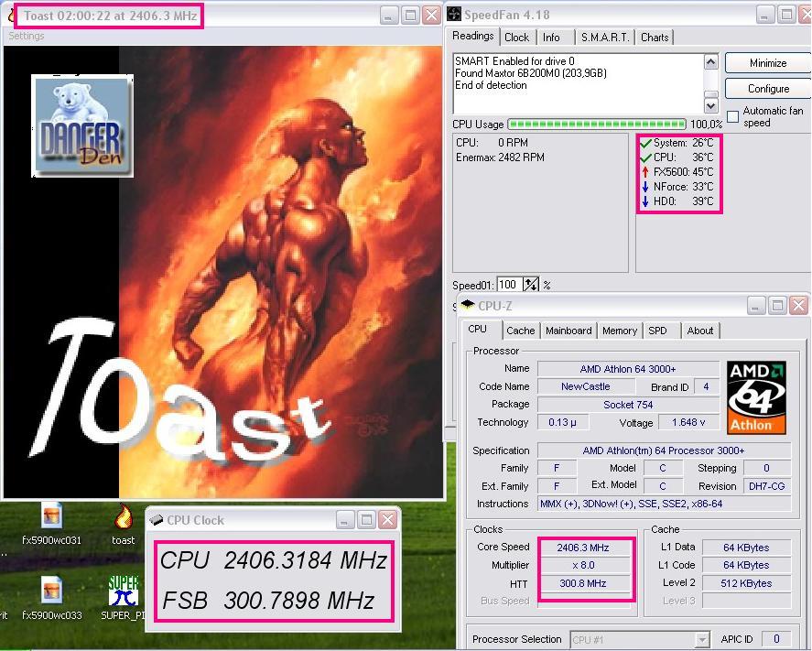Expand the Processor Selection dropdown
812x651 pixels.
(702, 640)
